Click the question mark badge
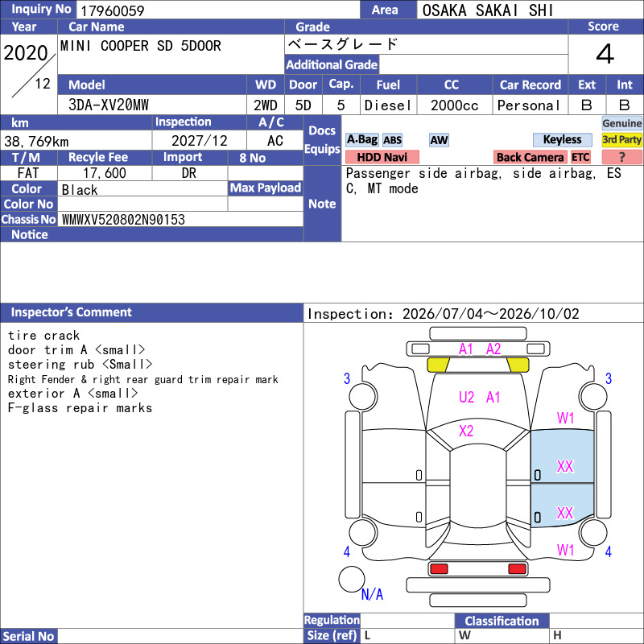 click(x=621, y=157)
